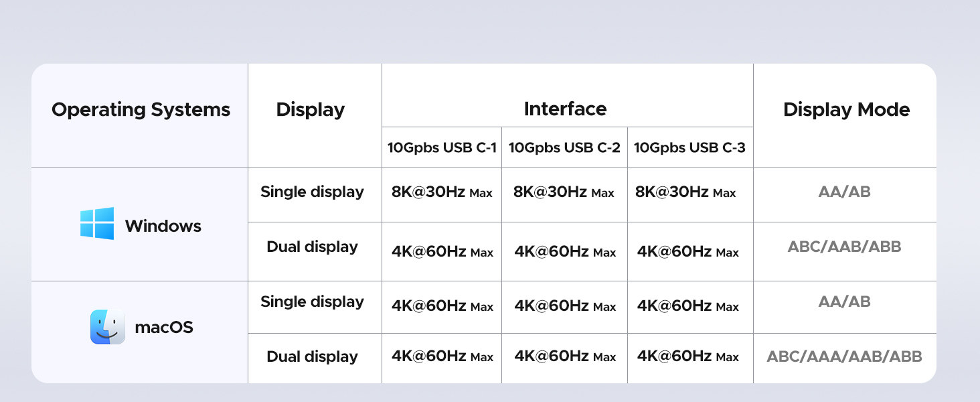Image resolution: width=980 pixels, height=402 pixels.
Task: Click 8K@30Hz Max under USB C-1
Action: click(x=442, y=192)
